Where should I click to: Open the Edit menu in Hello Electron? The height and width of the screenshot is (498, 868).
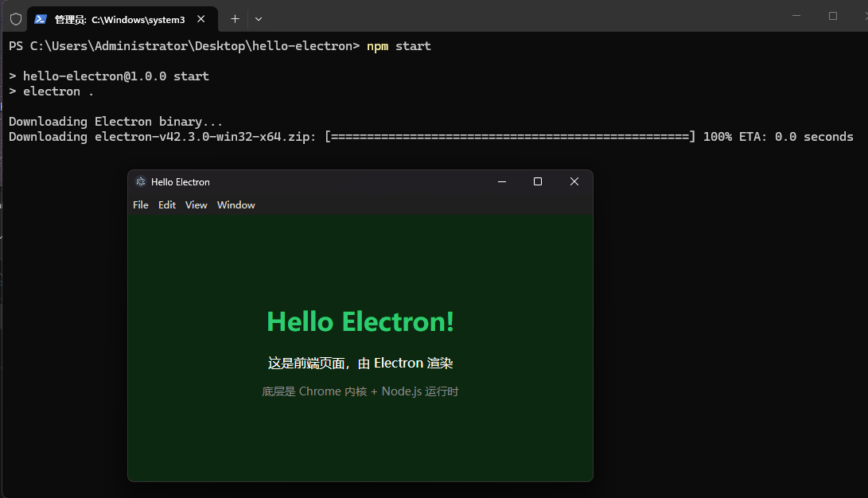(166, 204)
